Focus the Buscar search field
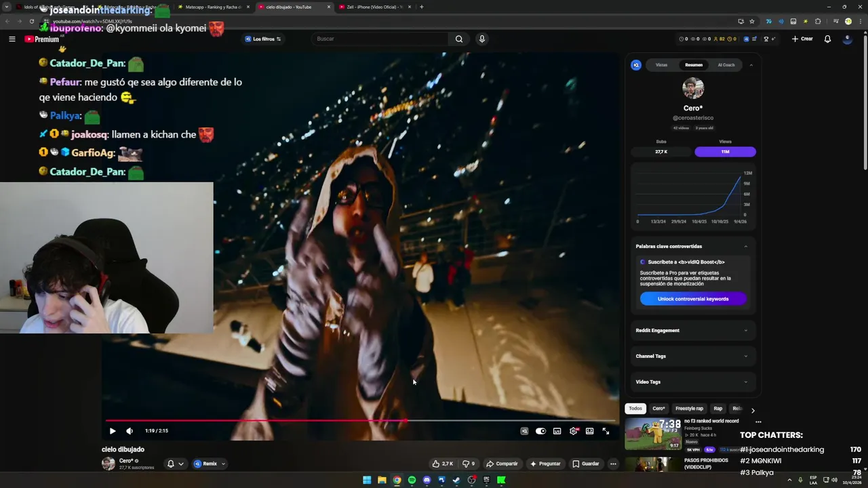Screen dimensions: 868x488 [x=380, y=39]
